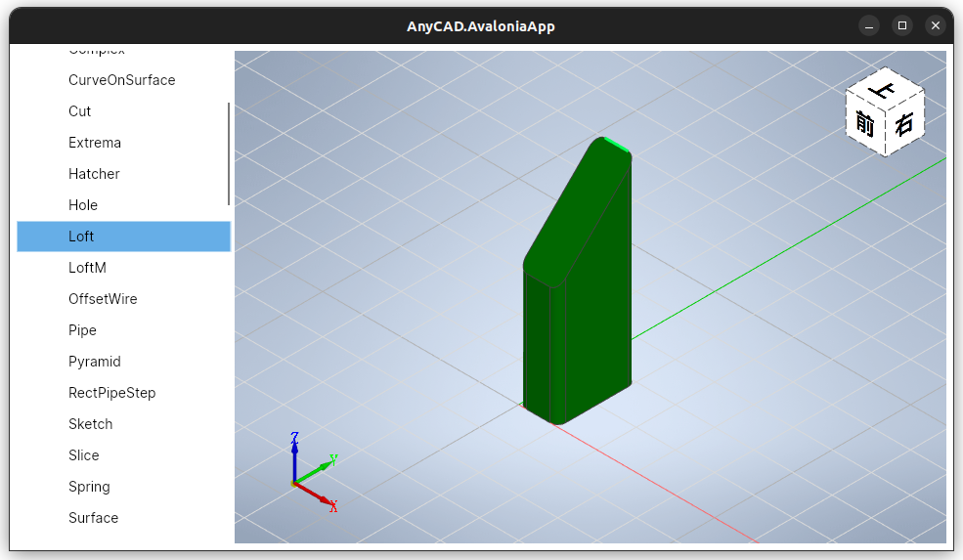Click the sample list scrollbar thumb
This screenshot has width=963, height=560.
(x=229, y=153)
